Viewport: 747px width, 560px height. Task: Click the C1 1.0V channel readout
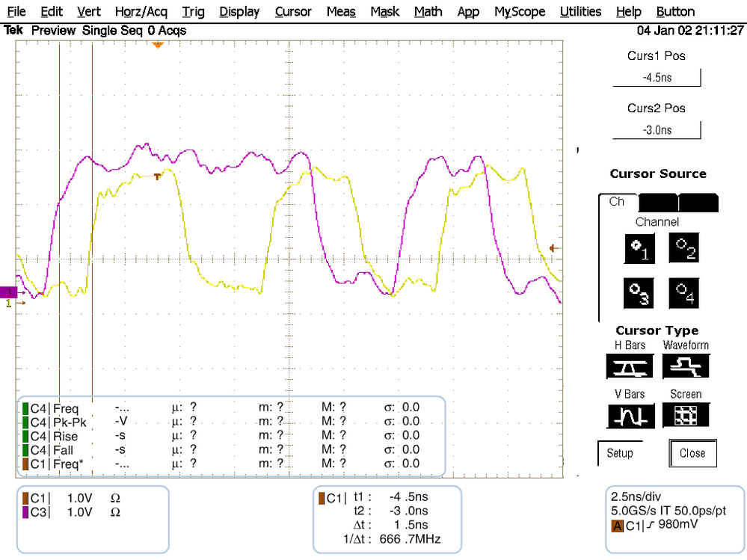click(72, 499)
